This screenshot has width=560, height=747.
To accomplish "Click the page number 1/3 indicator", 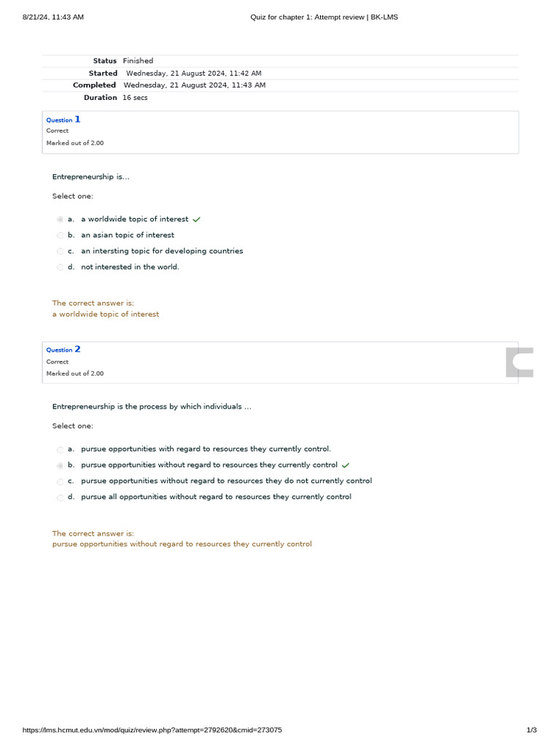I will click(532, 730).
